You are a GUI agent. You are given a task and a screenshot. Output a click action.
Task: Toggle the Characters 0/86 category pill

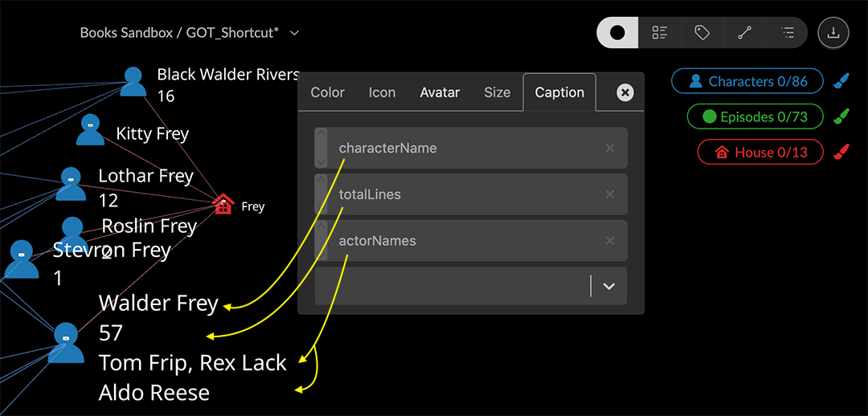click(747, 81)
